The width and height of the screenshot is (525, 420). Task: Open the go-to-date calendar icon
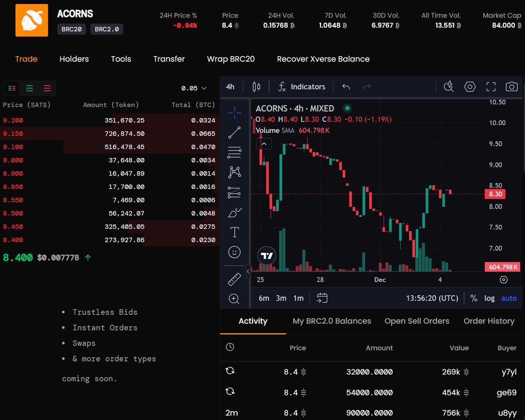point(322,298)
